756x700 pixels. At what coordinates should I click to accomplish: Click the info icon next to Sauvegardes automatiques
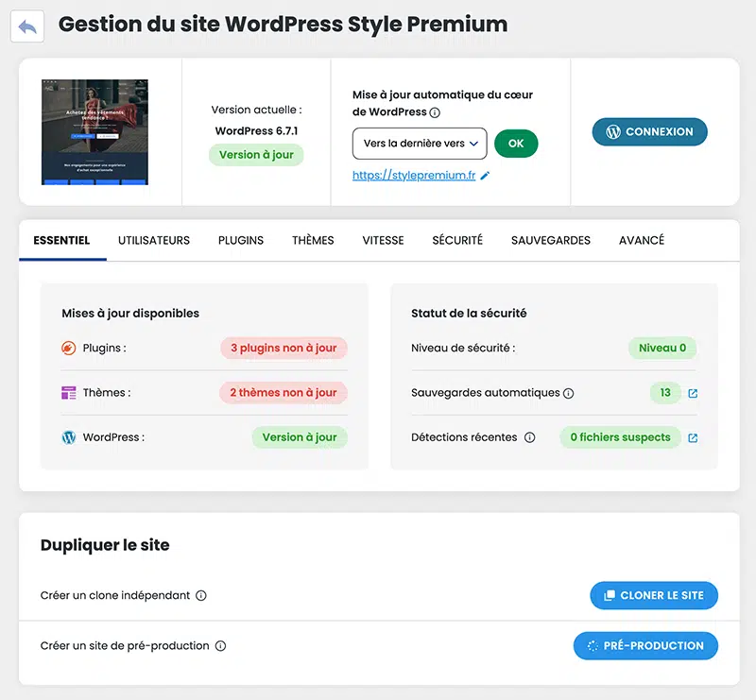click(569, 393)
